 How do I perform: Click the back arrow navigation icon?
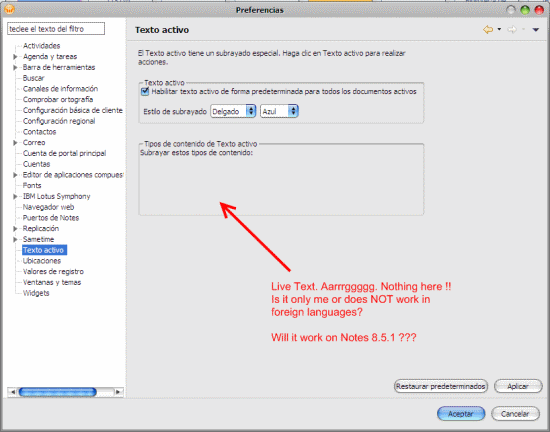coord(488,29)
